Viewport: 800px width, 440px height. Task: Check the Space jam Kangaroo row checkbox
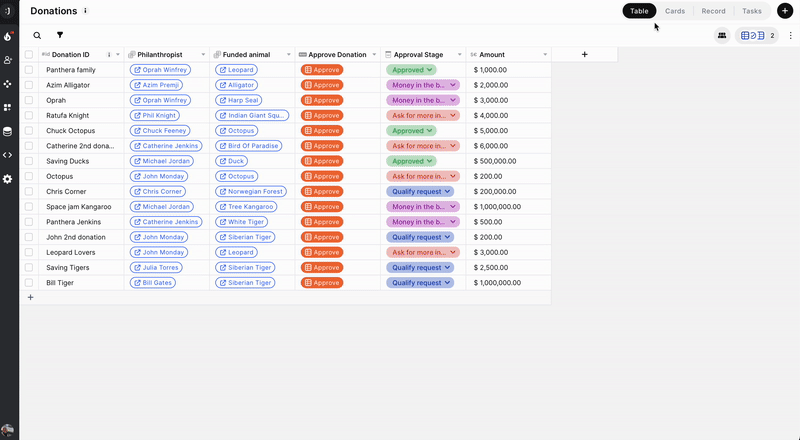(29, 207)
